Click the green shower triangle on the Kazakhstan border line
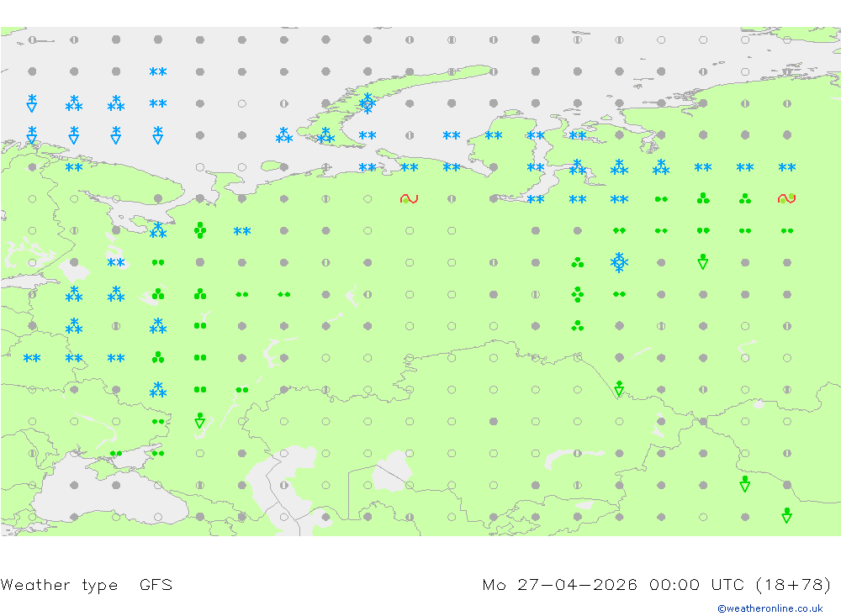 pyautogui.click(x=619, y=388)
